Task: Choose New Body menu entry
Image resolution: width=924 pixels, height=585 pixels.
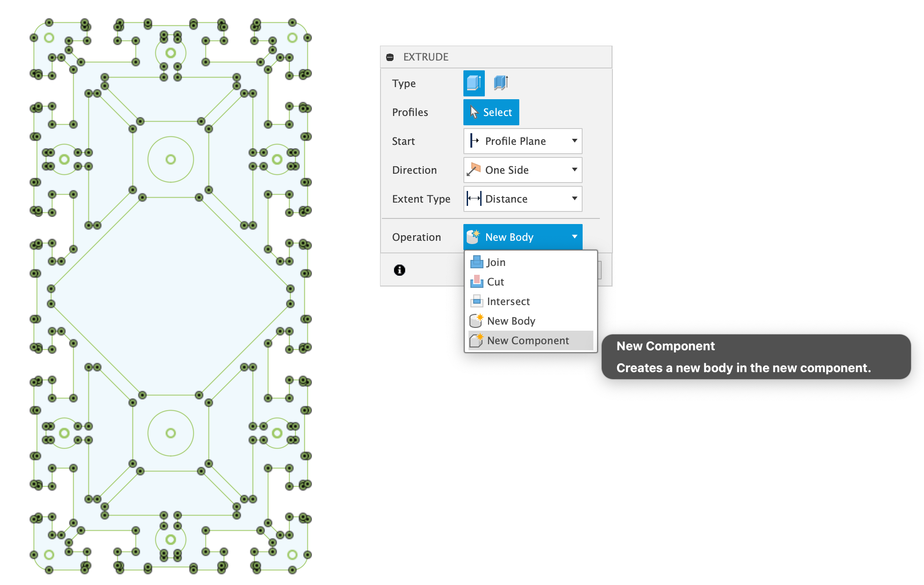Action: (x=511, y=321)
